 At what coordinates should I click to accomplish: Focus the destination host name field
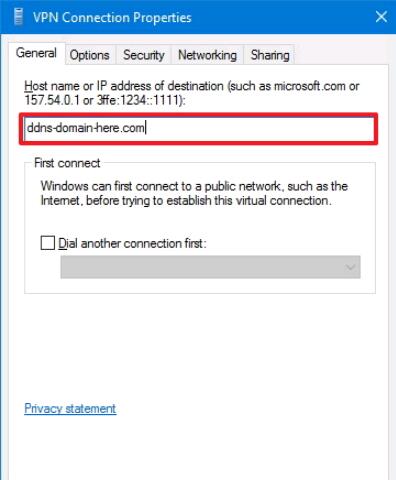pyautogui.click(x=199, y=128)
